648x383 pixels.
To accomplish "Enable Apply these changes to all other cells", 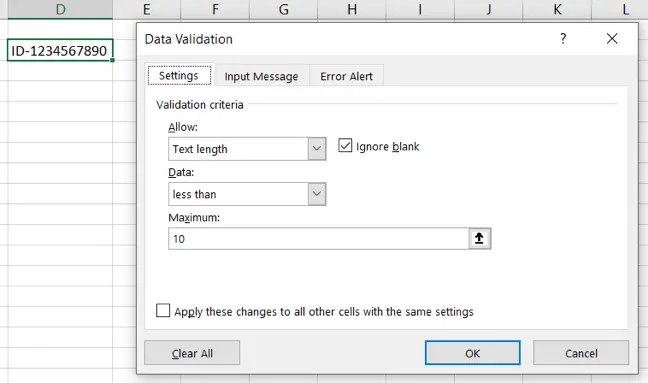I will (x=163, y=310).
